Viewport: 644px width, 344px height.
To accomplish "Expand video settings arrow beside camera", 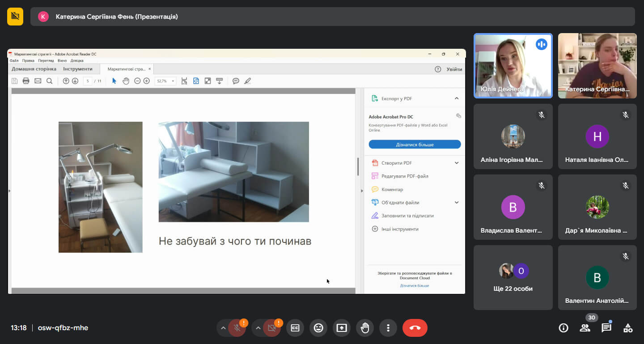I will (x=258, y=328).
